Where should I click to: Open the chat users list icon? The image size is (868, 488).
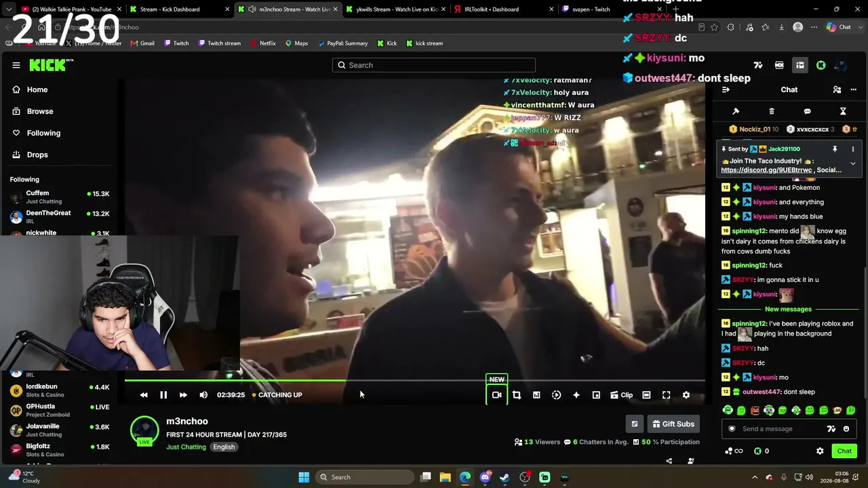(837, 89)
